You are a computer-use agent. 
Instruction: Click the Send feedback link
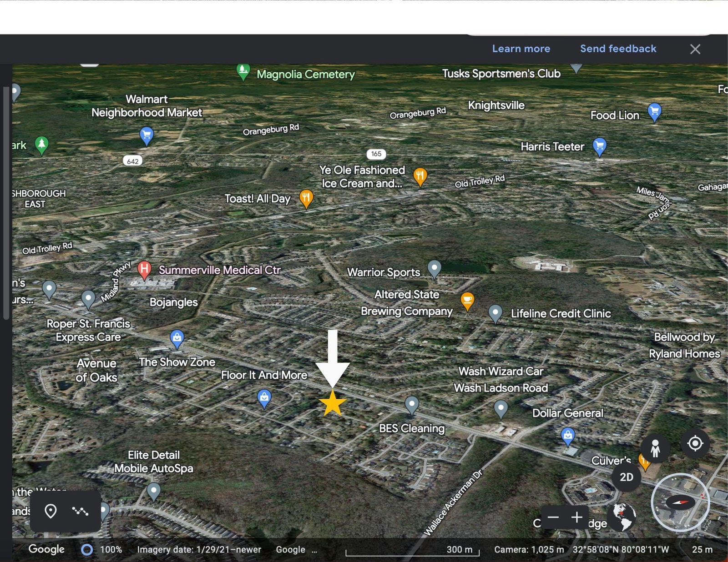coord(618,49)
